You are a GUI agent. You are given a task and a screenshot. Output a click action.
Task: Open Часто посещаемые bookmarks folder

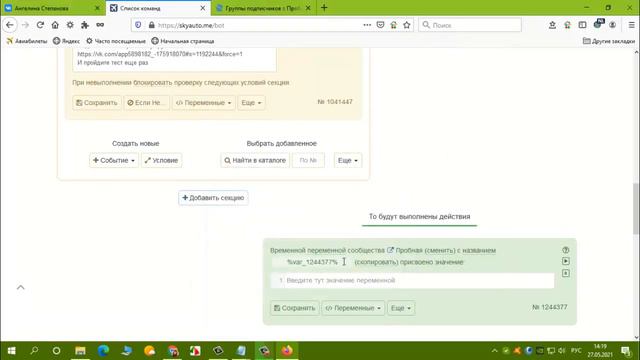coord(116,41)
